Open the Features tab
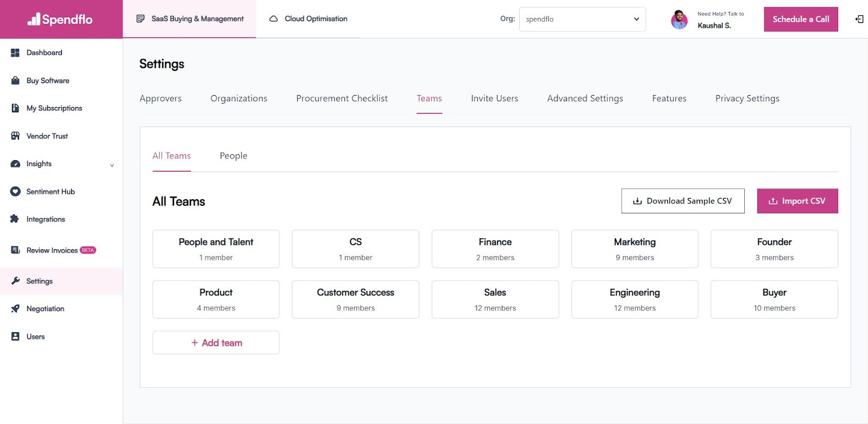Image resolution: width=868 pixels, height=424 pixels. pyautogui.click(x=669, y=98)
